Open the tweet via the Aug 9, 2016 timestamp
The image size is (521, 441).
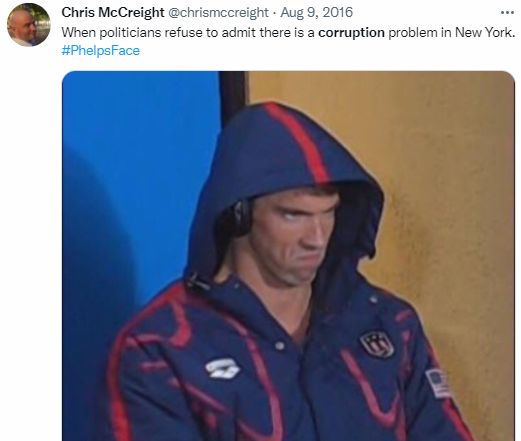pos(316,13)
